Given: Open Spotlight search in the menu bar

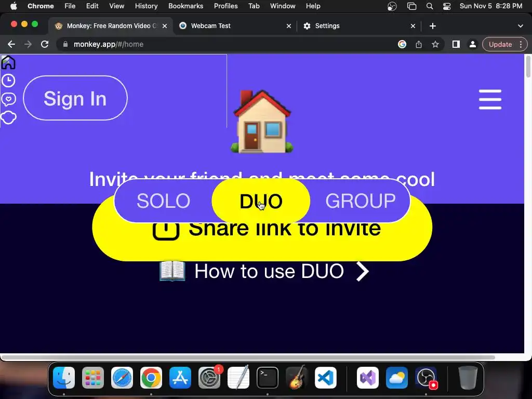Looking at the screenshot, I should point(430,6).
